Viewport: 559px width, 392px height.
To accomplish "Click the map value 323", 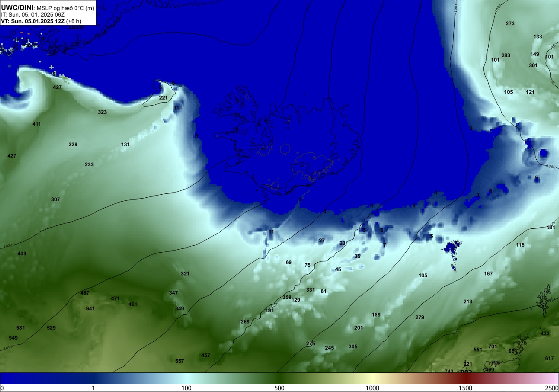I will [x=102, y=112].
